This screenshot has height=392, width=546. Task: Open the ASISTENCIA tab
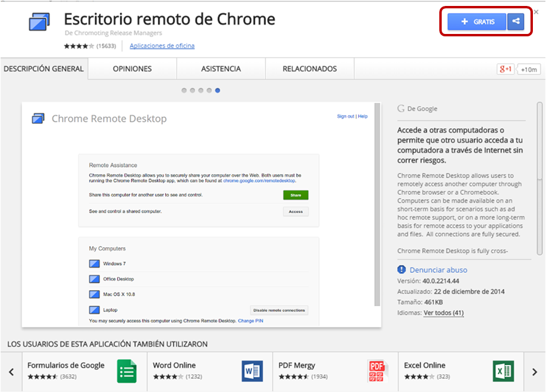point(221,69)
